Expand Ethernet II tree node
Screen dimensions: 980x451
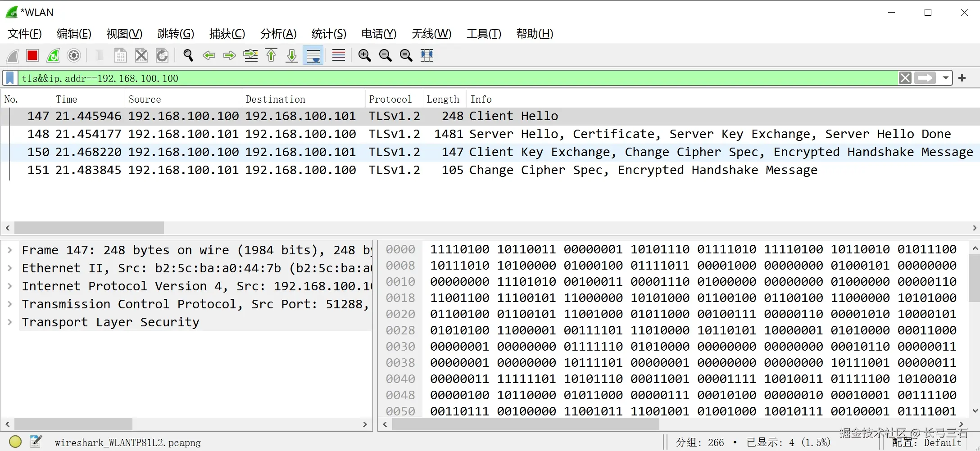[10, 268]
